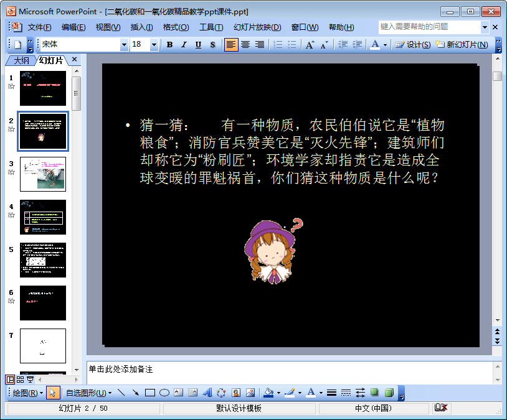Open the 绘图(R) drawing menu
Image resolution: width=507 pixels, height=420 pixels.
tap(27, 393)
